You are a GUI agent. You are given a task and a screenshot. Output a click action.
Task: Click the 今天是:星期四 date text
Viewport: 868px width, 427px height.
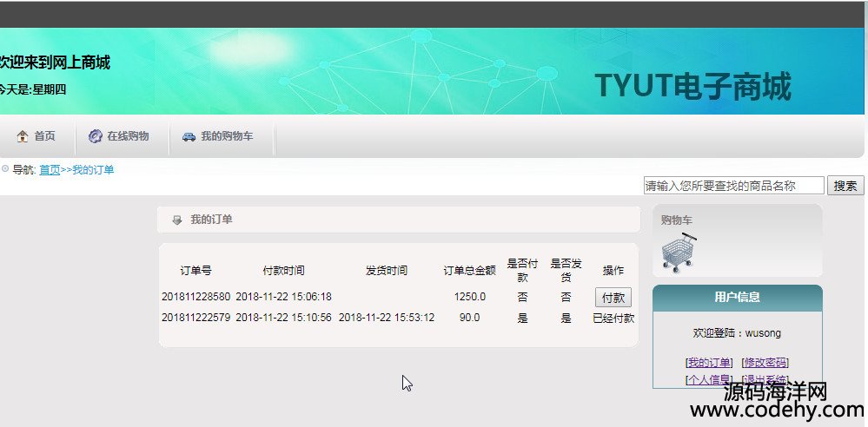tap(31, 89)
